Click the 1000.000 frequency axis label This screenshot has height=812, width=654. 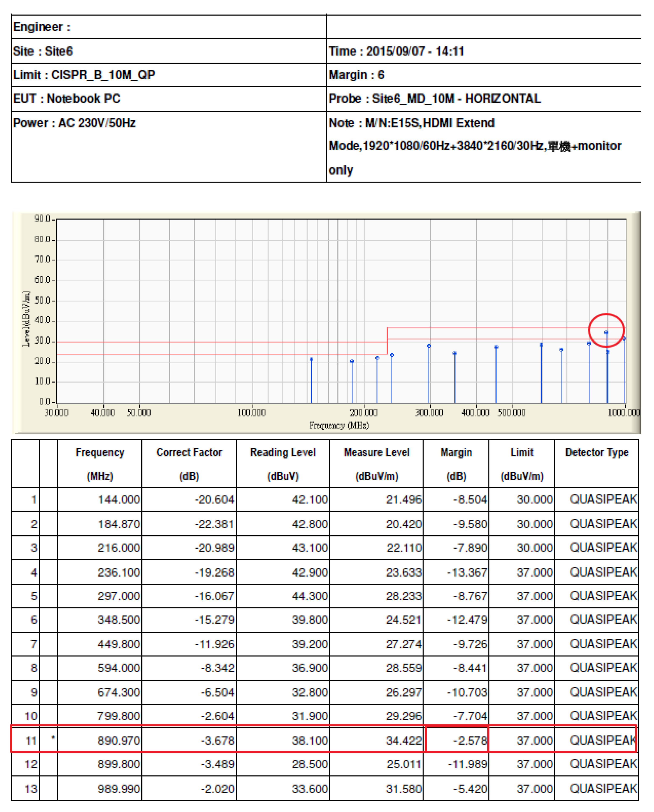624,413
